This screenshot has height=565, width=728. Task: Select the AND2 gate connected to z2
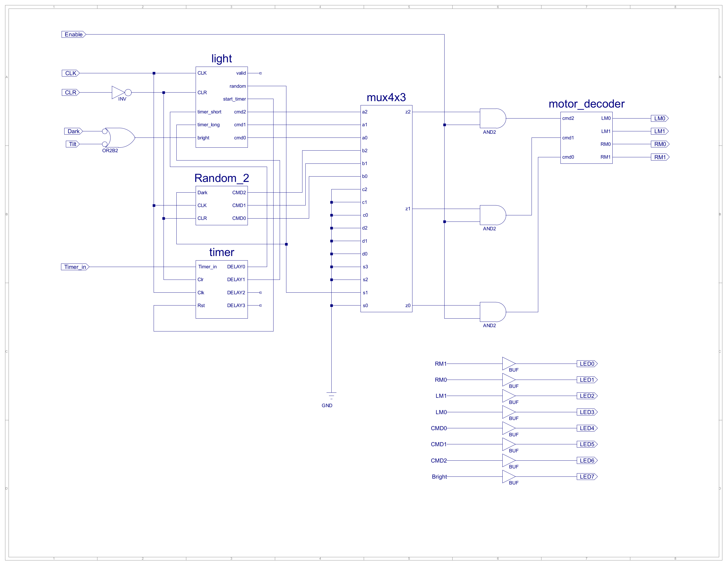[x=492, y=118]
